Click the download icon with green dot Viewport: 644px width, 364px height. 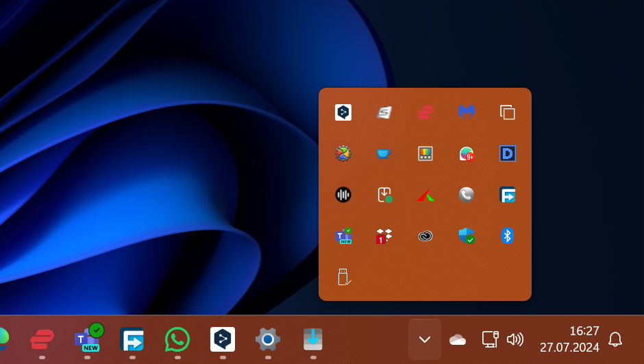click(384, 195)
